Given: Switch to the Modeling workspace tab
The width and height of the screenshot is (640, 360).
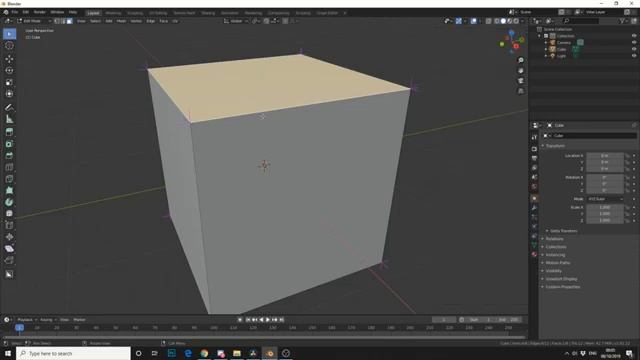Looking at the screenshot, I should [113, 13].
